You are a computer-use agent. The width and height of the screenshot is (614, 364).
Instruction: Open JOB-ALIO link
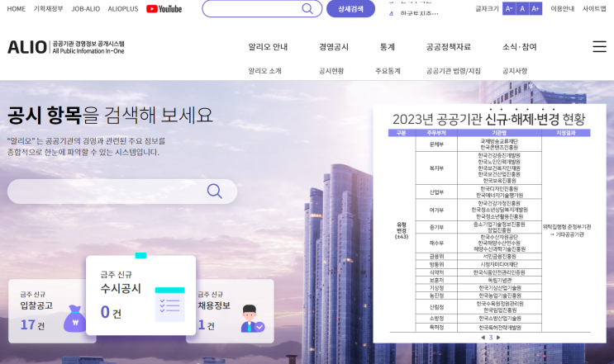pyautogui.click(x=85, y=8)
